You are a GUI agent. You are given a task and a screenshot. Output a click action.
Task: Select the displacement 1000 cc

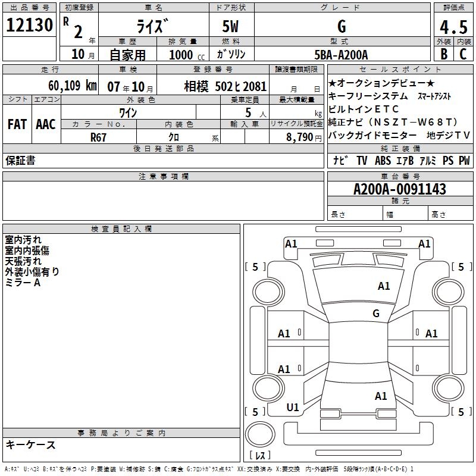pos(187,55)
